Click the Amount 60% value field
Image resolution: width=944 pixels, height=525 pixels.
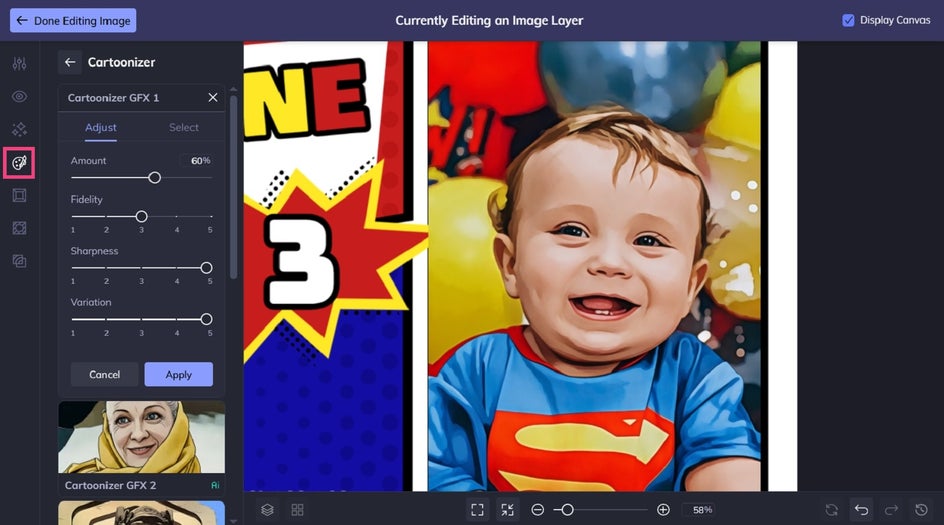coord(197,161)
